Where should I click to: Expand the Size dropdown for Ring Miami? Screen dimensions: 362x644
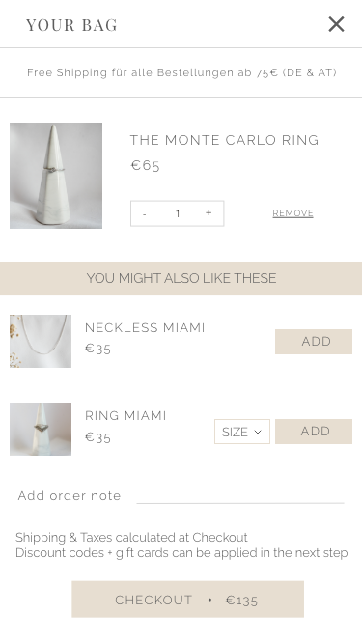tap(241, 432)
